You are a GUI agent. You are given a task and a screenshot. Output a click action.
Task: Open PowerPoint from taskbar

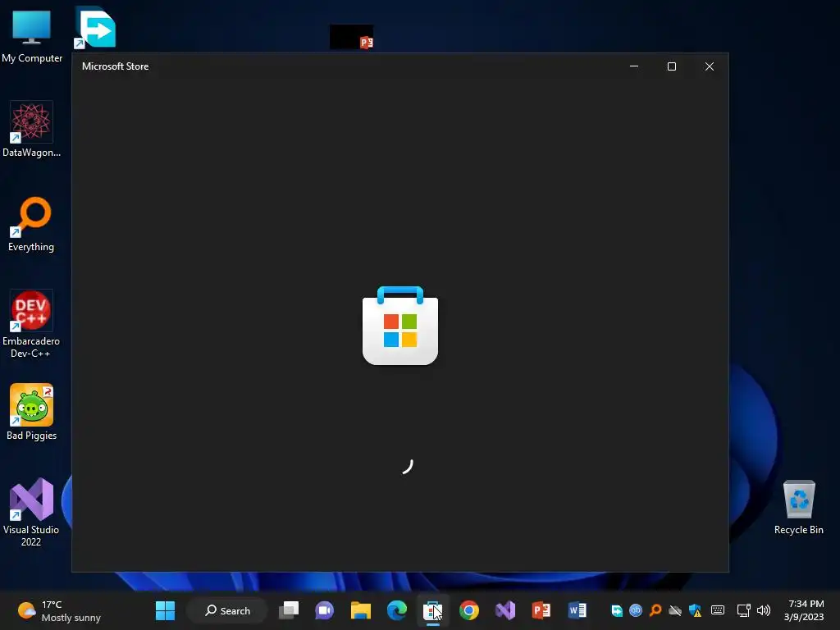541,610
